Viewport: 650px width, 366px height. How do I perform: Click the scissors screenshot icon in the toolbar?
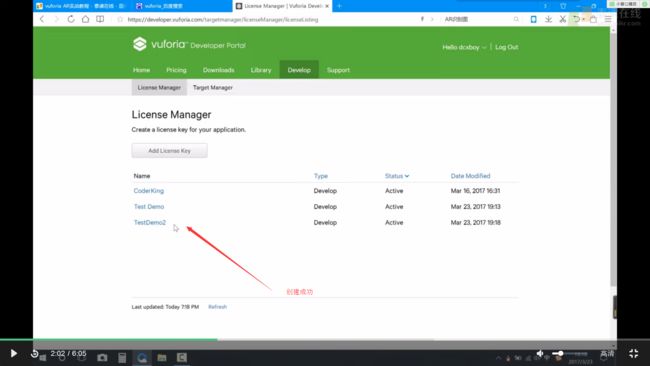click(x=563, y=19)
